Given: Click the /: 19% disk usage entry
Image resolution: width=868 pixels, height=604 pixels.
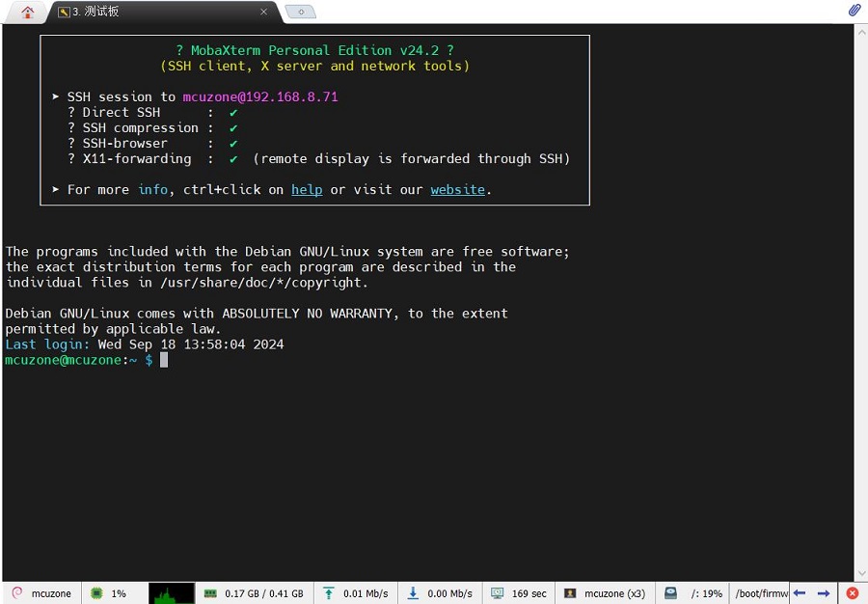Looking at the screenshot, I should [x=706, y=593].
